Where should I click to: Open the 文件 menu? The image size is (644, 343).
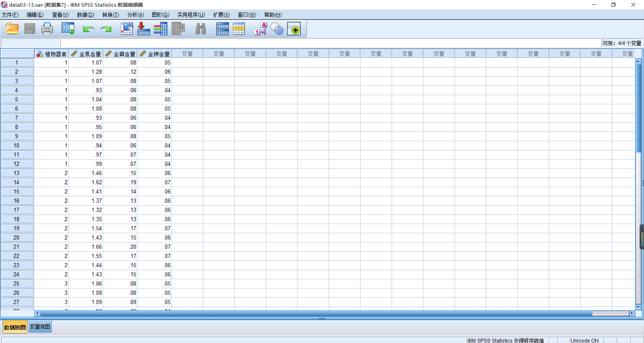click(x=10, y=15)
